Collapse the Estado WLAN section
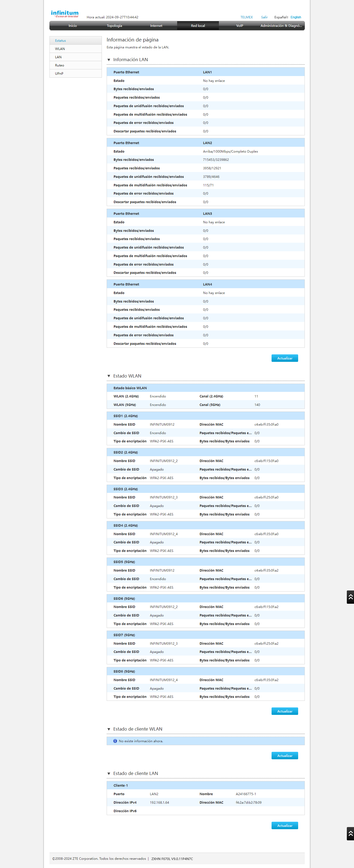This screenshot has height=868, width=354. tap(109, 376)
